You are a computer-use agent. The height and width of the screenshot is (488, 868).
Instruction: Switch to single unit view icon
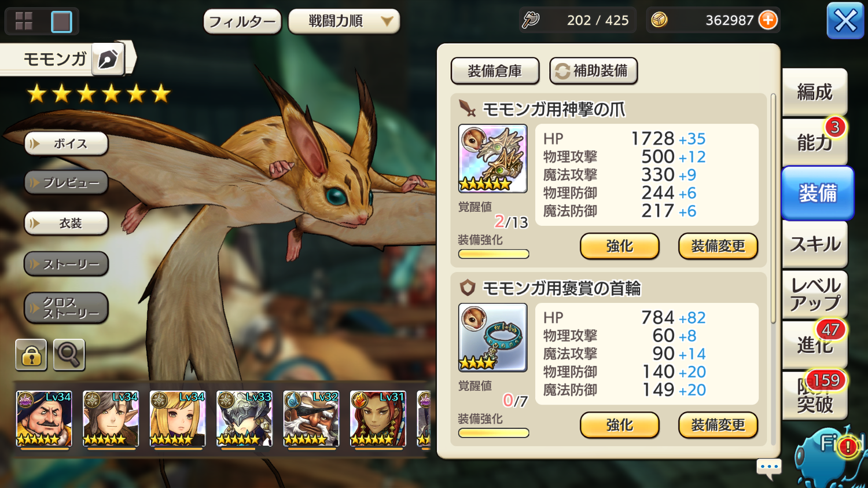[61, 21]
